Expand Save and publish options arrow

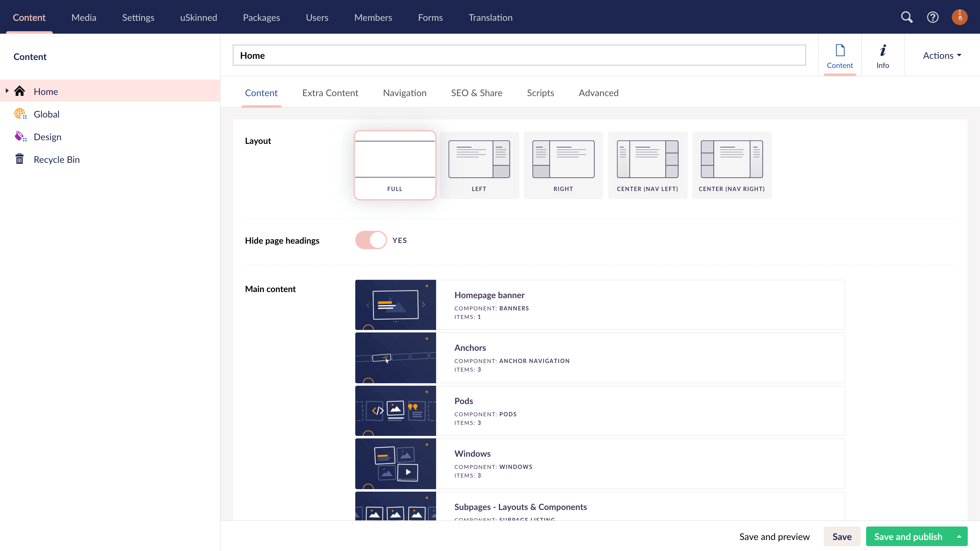[x=959, y=536]
